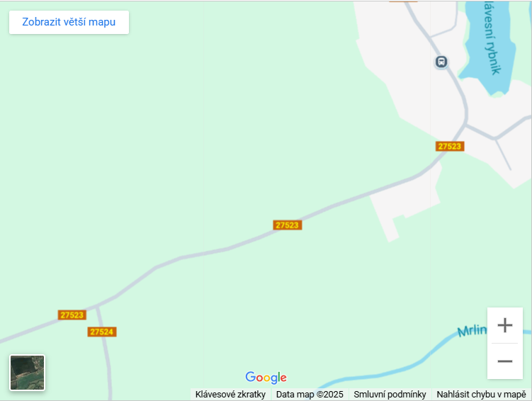The image size is (532, 401).
Task: Click the white built-up patch south of road 27523
Action: (x=404, y=202)
